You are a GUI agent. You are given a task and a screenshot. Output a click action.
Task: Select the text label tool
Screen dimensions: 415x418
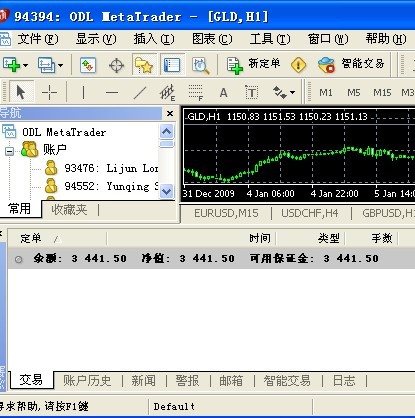252,92
